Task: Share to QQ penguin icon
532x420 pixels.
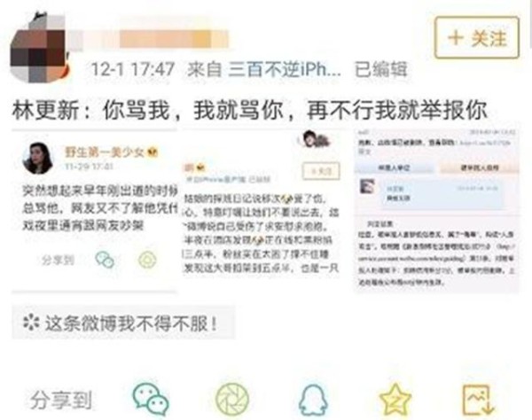Action: [x=313, y=400]
